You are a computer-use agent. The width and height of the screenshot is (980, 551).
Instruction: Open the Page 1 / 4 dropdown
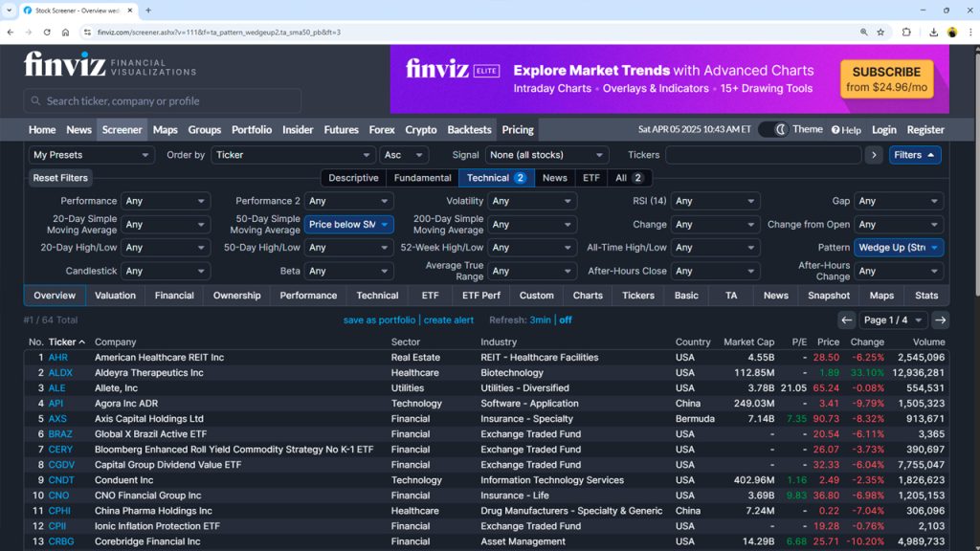pyautogui.click(x=893, y=320)
